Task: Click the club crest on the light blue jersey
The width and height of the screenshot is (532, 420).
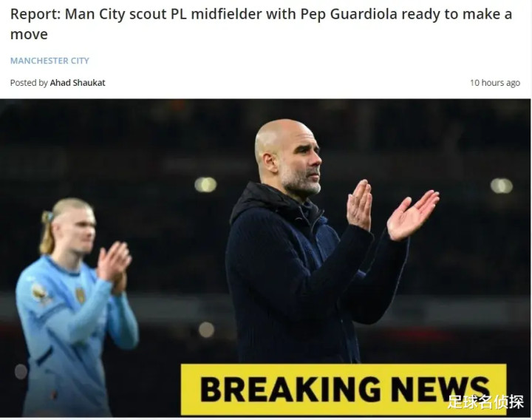Action: tap(81, 295)
